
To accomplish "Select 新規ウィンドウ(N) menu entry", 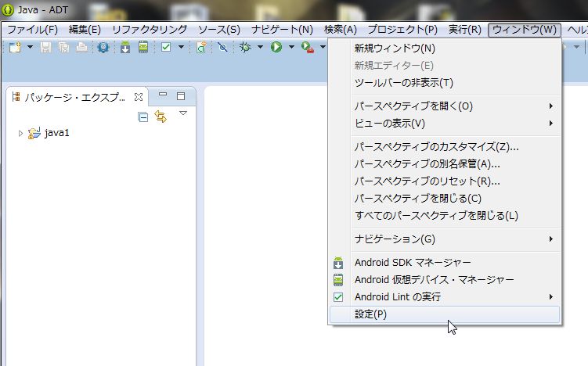I will tap(446, 48).
